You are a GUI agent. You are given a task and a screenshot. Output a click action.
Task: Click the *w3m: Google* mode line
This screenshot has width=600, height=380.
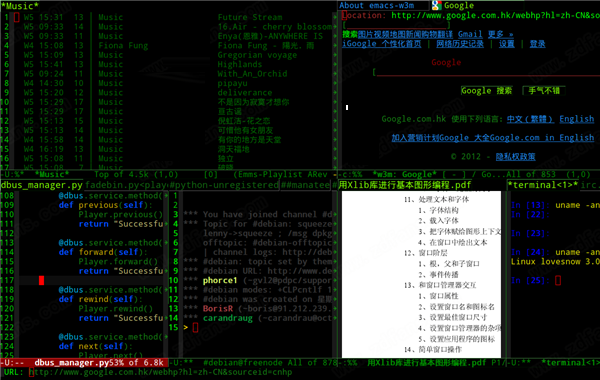pyautogui.click(x=404, y=175)
